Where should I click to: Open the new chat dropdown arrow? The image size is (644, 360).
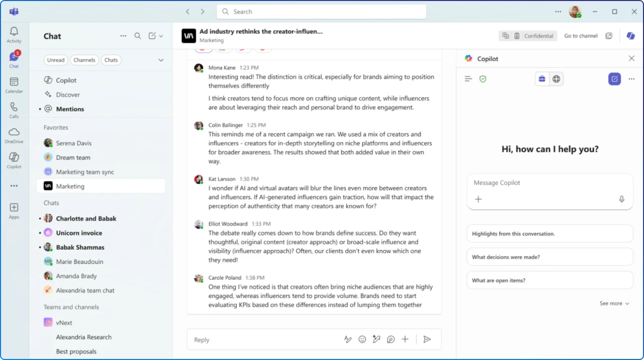160,36
